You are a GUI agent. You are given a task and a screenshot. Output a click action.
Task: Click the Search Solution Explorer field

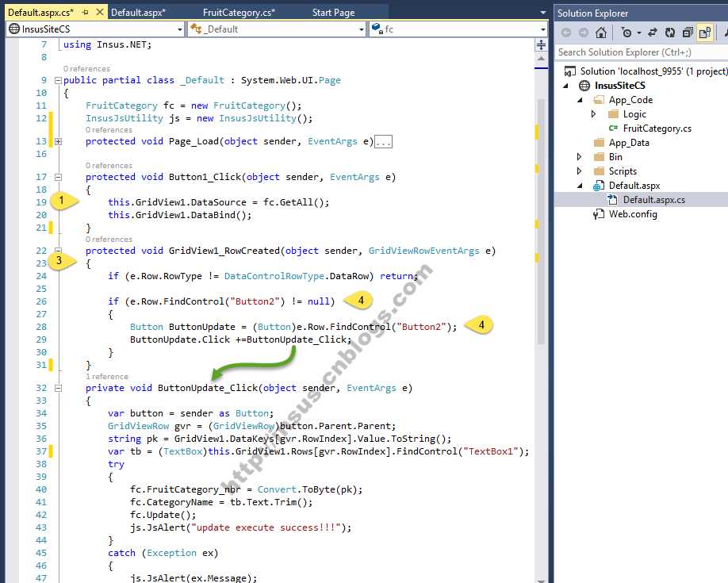click(641, 52)
